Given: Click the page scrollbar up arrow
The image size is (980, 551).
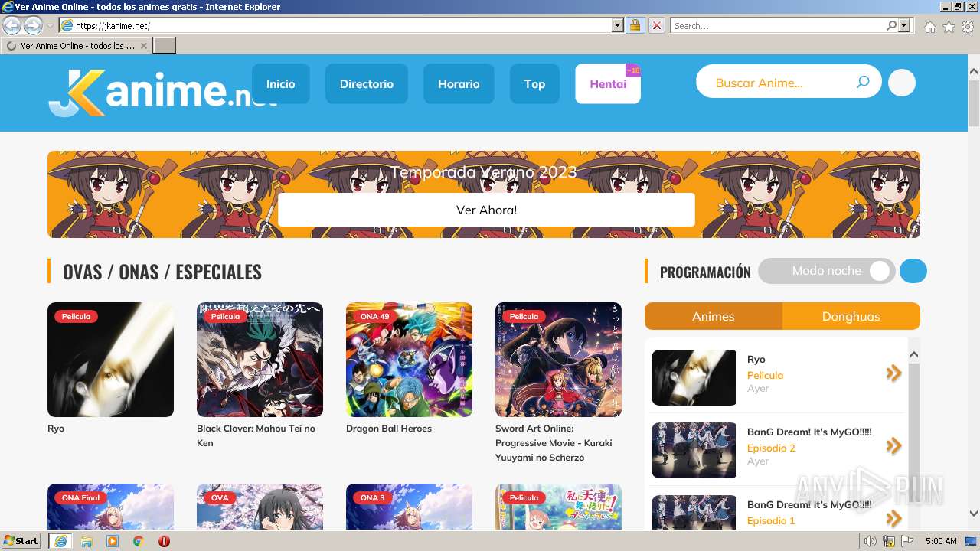Looking at the screenshot, I should click(974, 71).
